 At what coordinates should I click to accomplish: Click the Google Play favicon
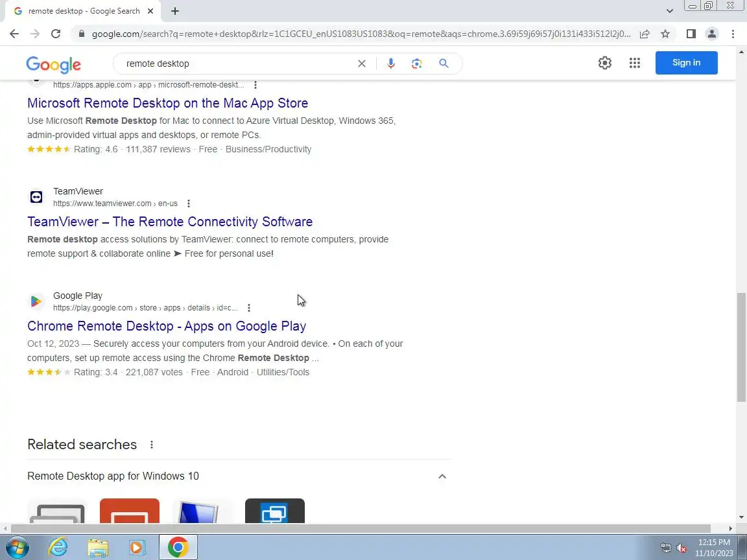tap(36, 301)
